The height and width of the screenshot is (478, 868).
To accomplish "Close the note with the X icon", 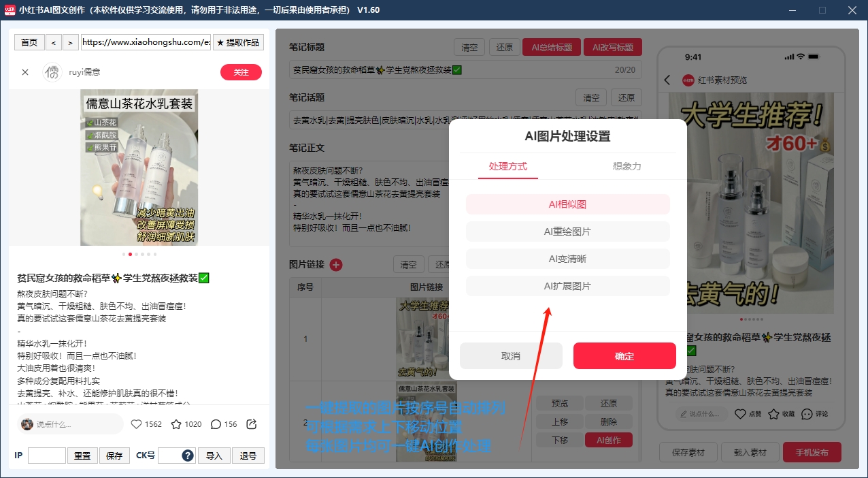I will point(25,72).
